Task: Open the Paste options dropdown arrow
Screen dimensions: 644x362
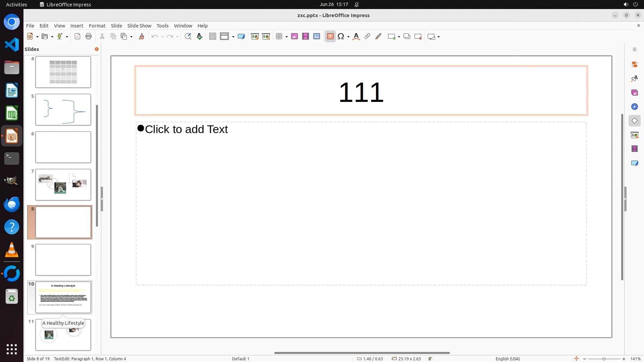Action: tap(131, 37)
